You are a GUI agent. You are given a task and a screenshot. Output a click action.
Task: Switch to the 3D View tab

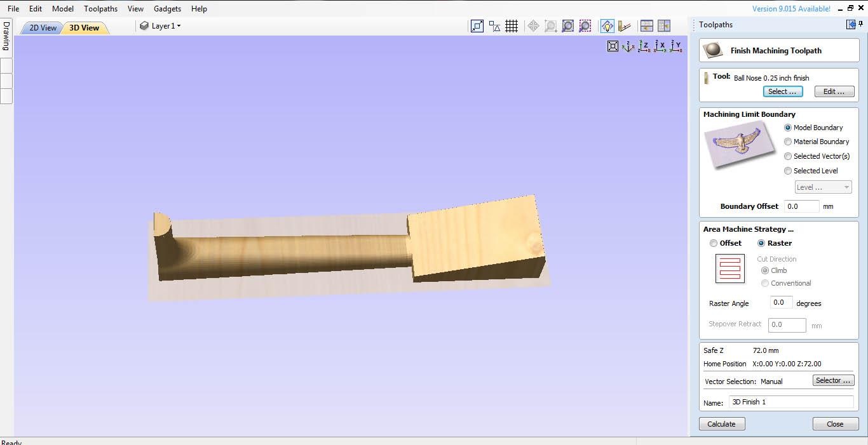point(85,28)
